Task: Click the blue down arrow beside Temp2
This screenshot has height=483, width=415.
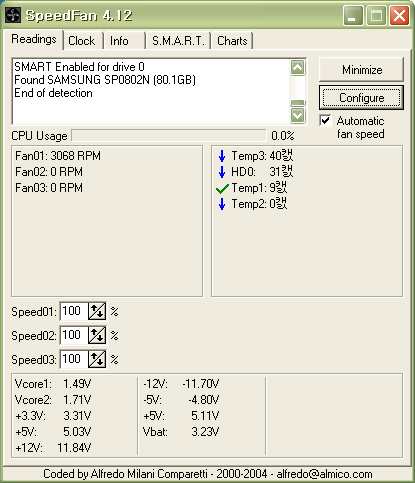Action: point(222,204)
